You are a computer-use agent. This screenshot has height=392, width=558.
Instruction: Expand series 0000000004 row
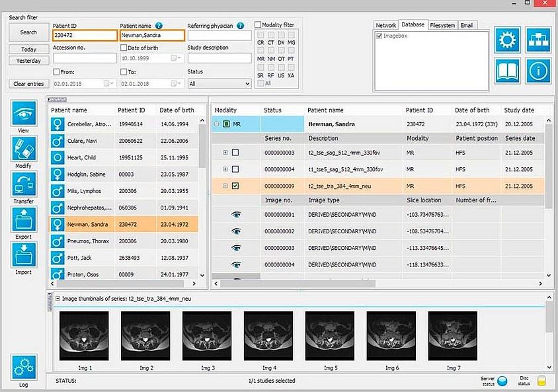[225, 169]
